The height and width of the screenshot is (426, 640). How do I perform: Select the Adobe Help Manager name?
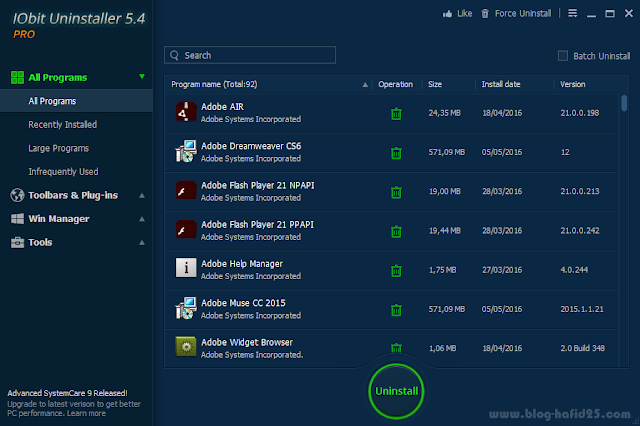(242, 264)
